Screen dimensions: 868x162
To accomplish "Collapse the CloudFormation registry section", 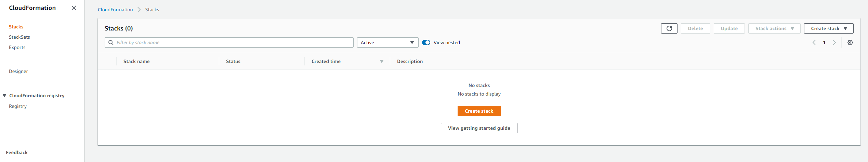I will [x=4, y=96].
